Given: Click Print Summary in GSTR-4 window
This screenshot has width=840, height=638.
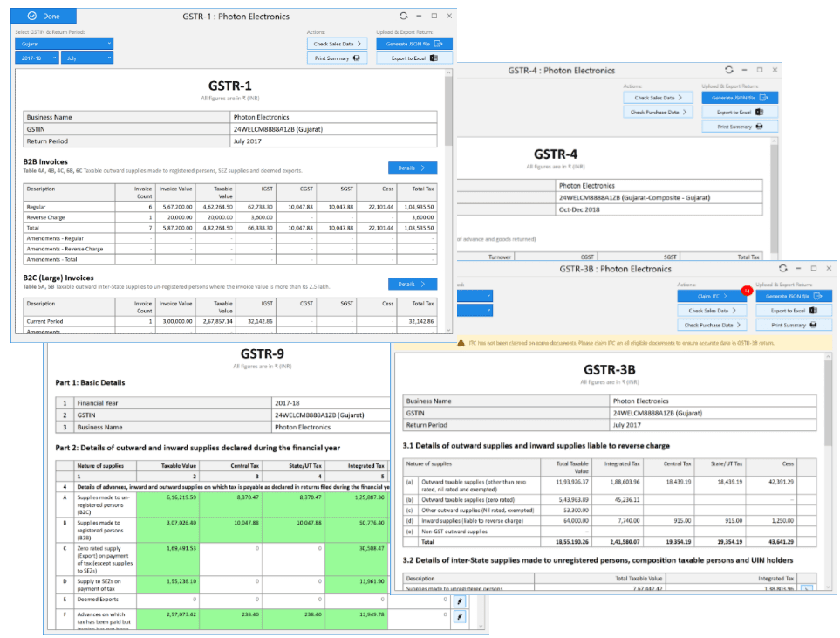Looking at the screenshot, I should (740, 127).
